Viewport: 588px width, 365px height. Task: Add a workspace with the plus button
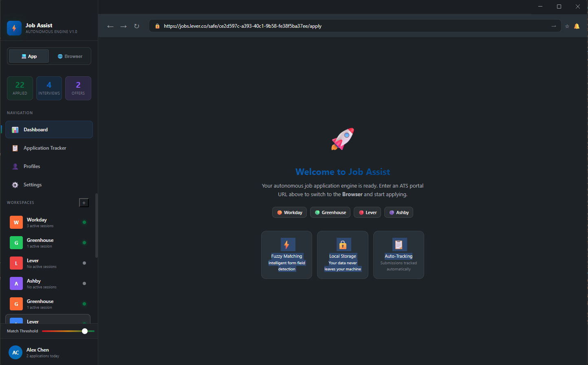(84, 203)
